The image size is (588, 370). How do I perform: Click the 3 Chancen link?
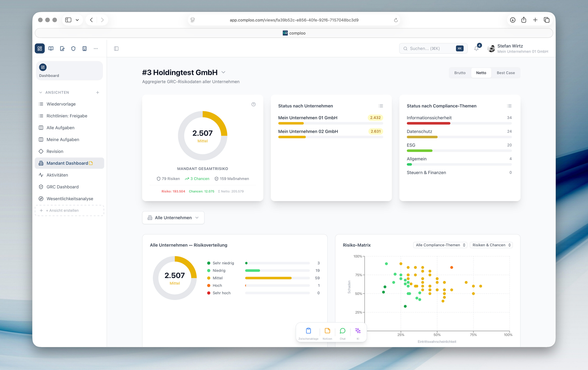(x=197, y=178)
